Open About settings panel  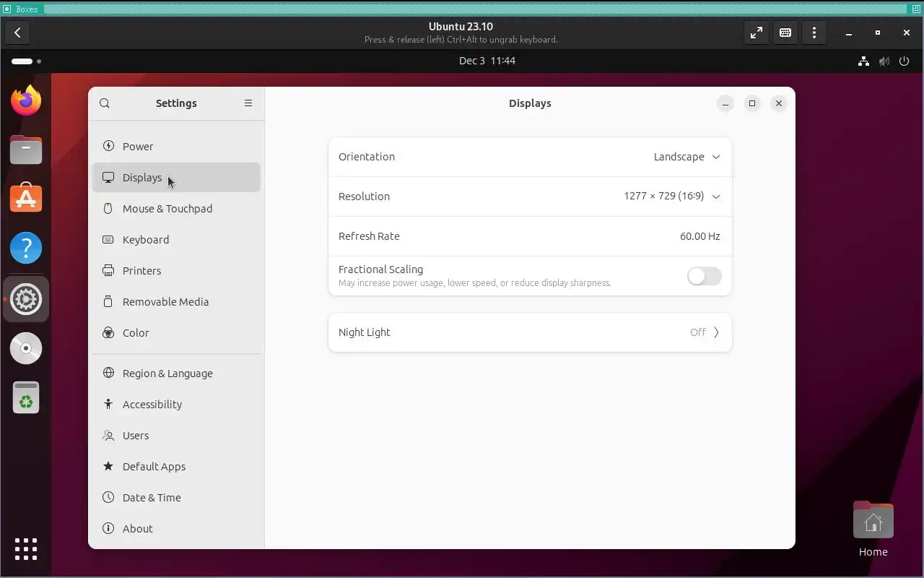point(176,528)
